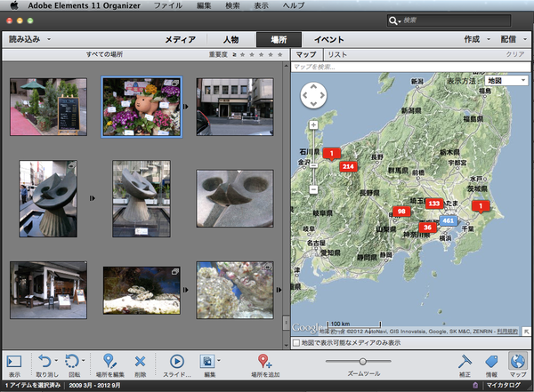Viewport: 534px width, 392px height.
Task: Open the 配信 share dropdown
Action: click(x=514, y=39)
